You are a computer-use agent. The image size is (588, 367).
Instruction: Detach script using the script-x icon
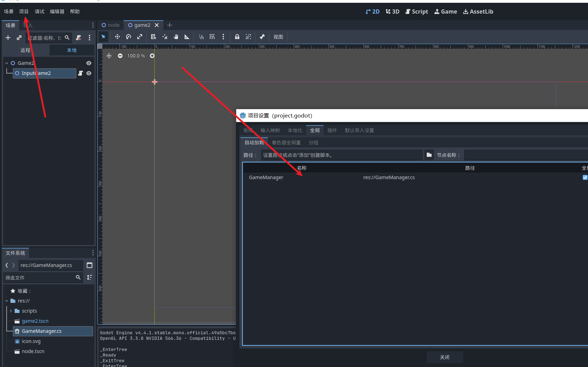[79, 38]
